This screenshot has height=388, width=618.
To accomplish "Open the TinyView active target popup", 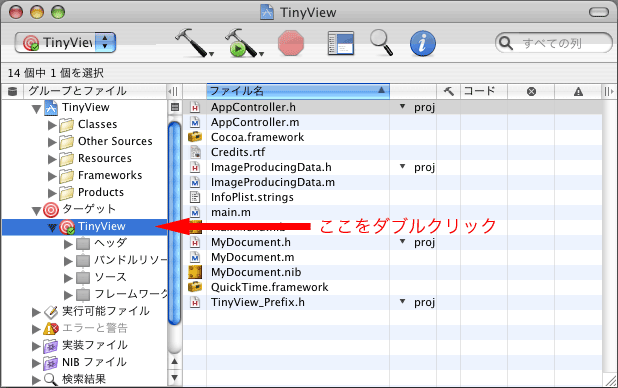I will pos(65,42).
